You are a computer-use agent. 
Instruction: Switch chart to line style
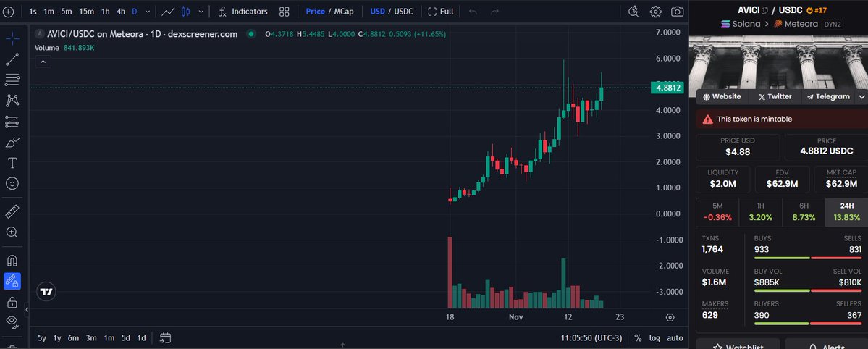168,11
